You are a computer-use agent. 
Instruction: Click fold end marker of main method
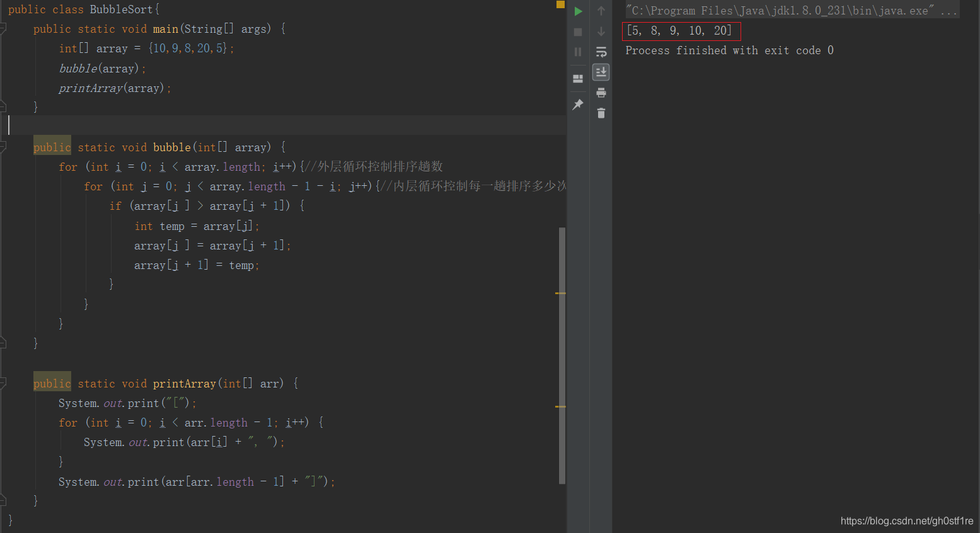click(3, 106)
